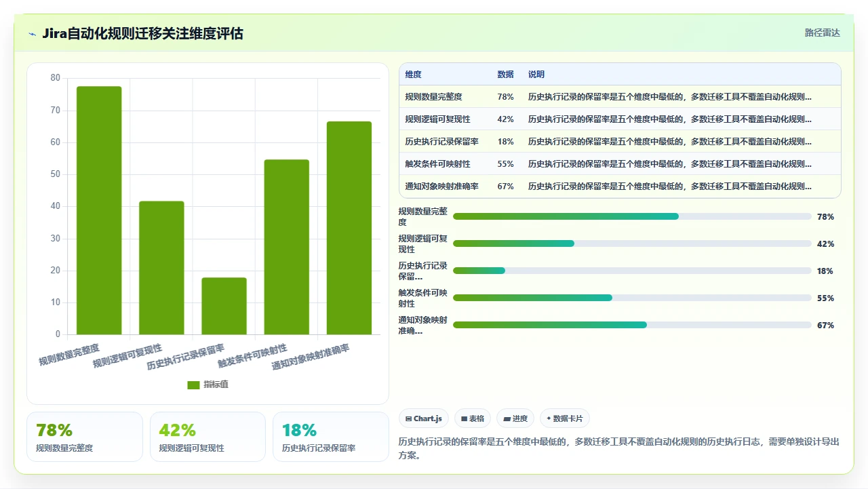Select table row cell 规则数量完整度
Image resolution: width=868 pixels, height=489 pixels.
[433, 97]
